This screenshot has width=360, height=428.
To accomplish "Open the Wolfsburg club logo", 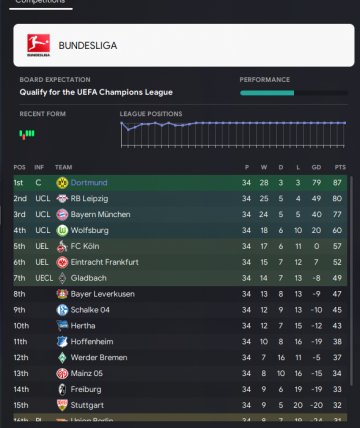I will [x=62, y=230].
